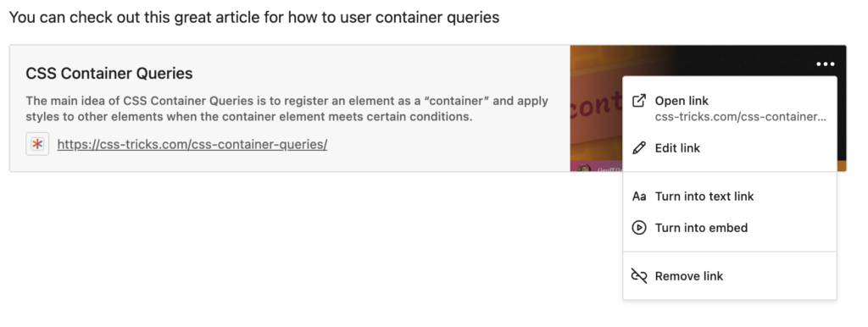868x327 pixels.
Task: Click the truncated css-tricks.com URL in menu
Action: 740,117
